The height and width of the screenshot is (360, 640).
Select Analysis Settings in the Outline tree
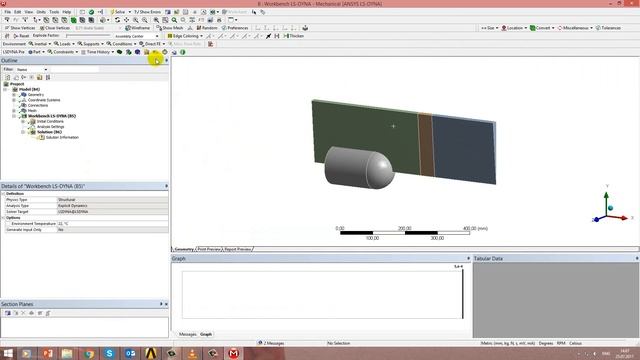(51, 127)
